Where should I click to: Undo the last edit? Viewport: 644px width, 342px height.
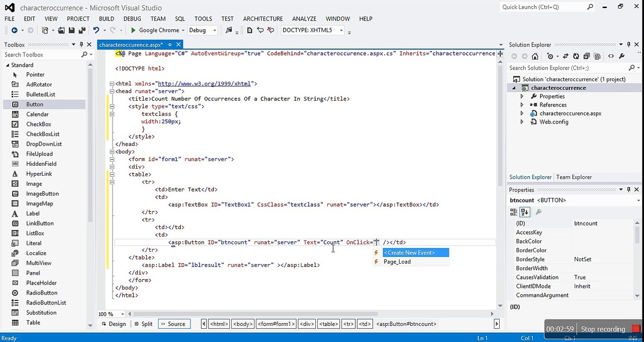[96, 30]
